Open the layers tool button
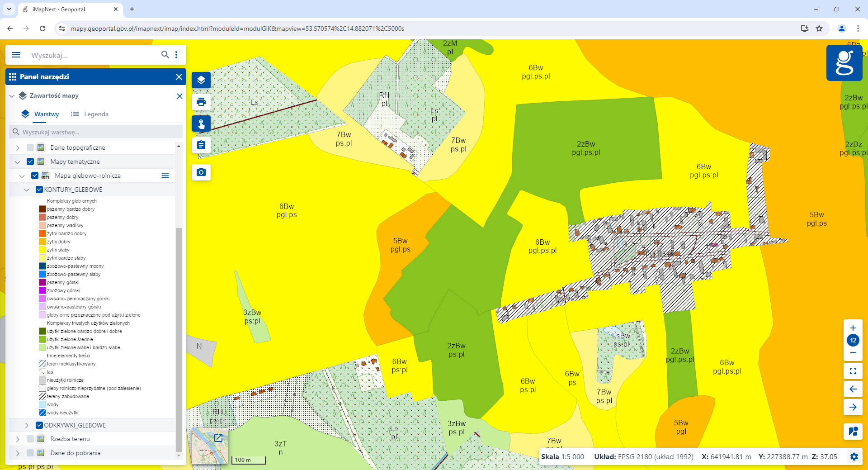 pyautogui.click(x=201, y=80)
